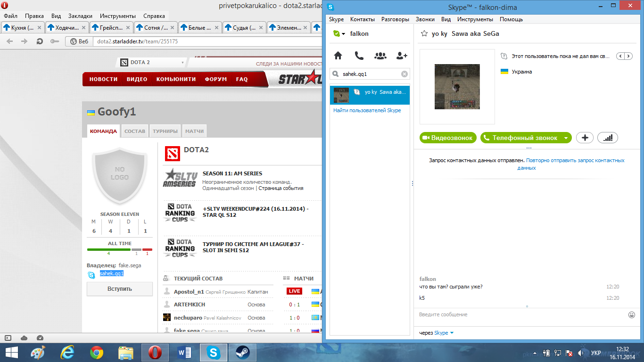Click the УКР language indicator

coord(596,353)
